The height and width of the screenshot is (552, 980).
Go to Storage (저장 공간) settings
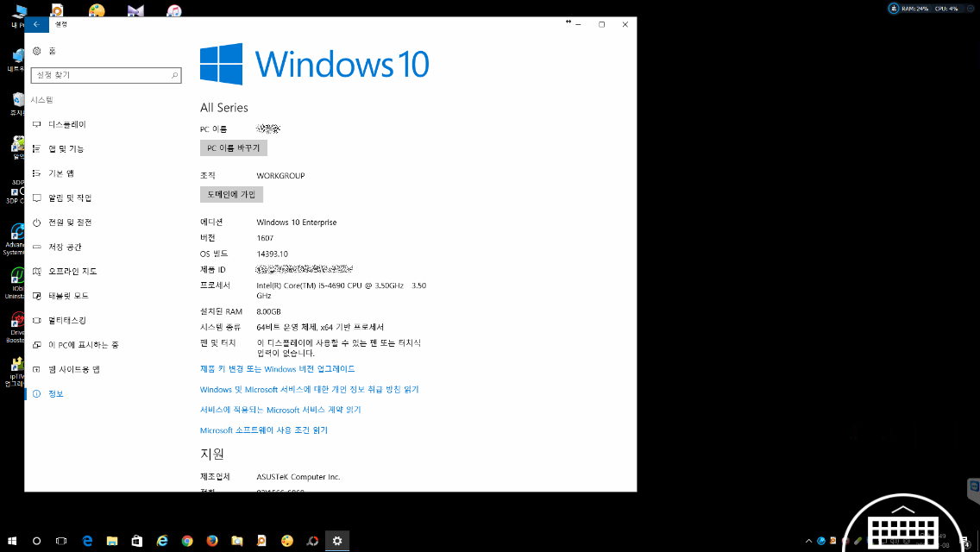pyautogui.click(x=65, y=247)
